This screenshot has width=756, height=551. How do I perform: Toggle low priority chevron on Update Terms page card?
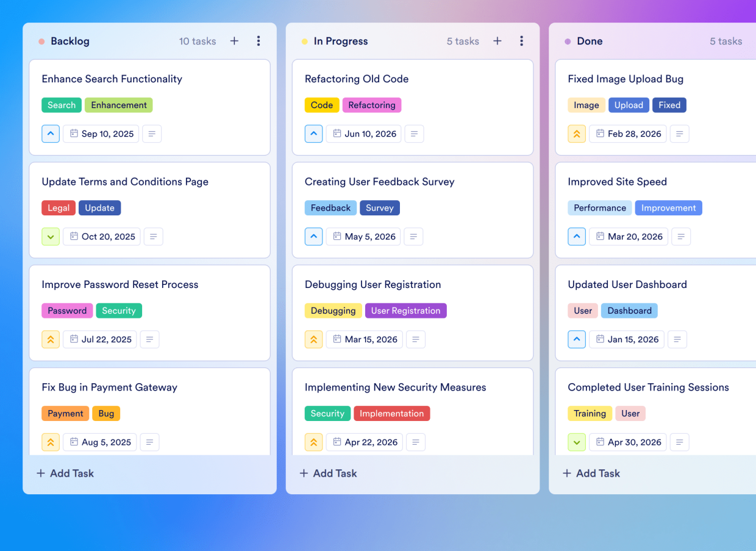coord(51,236)
